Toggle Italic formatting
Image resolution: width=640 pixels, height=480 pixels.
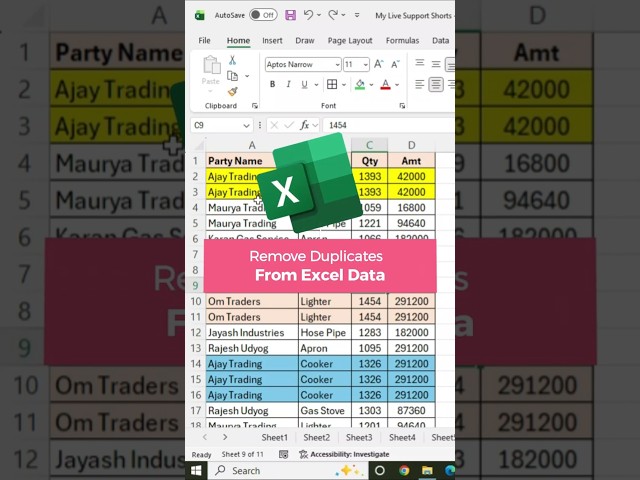[288, 84]
